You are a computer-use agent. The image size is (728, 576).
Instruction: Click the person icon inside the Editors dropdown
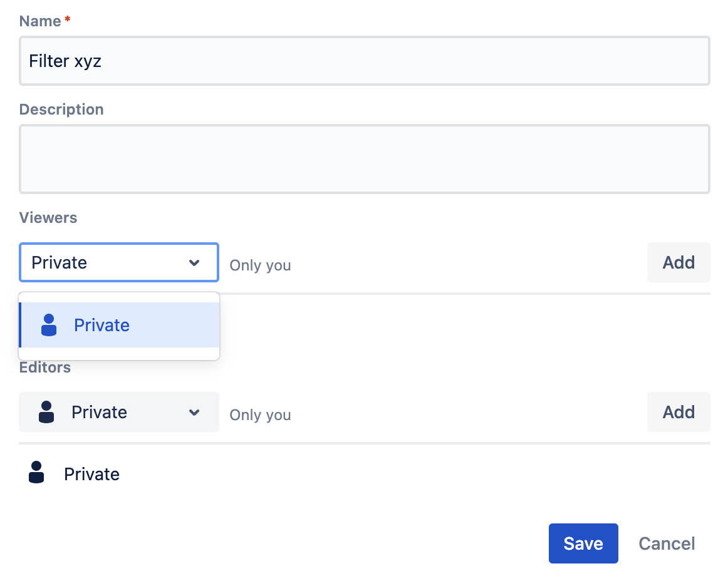coord(46,412)
